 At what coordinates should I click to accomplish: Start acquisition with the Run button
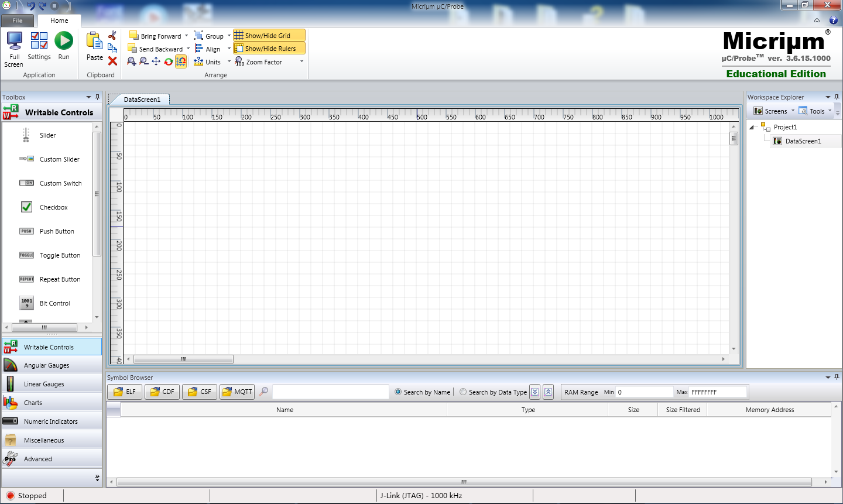pyautogui.click(x=64, y=46)
